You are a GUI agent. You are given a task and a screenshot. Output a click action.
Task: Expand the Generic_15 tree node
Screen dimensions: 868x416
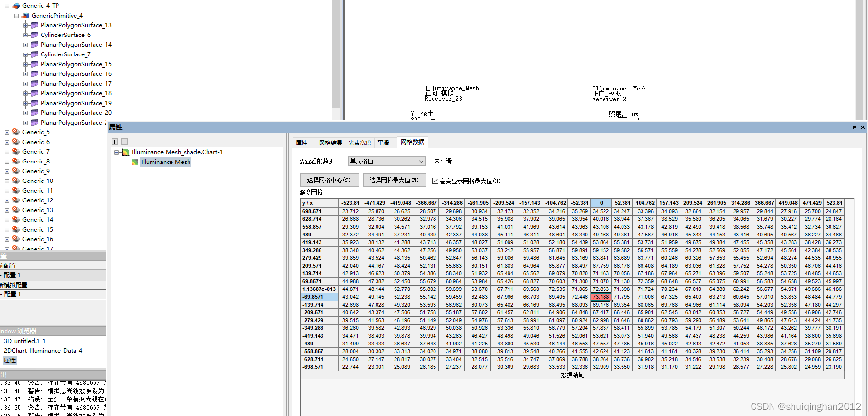pos(7,230)
